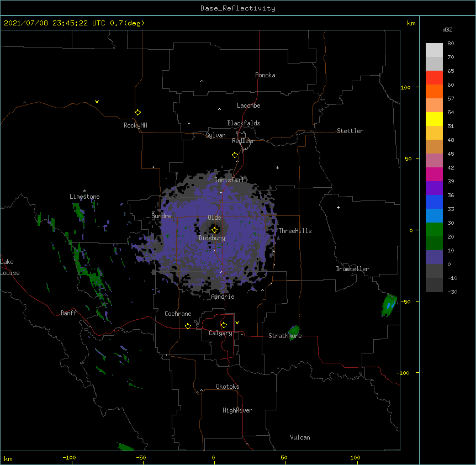Viewport: 476px width, 465px height.
Task: Click the Banff label
Action: pyautogui.click(x=68, y=313)
